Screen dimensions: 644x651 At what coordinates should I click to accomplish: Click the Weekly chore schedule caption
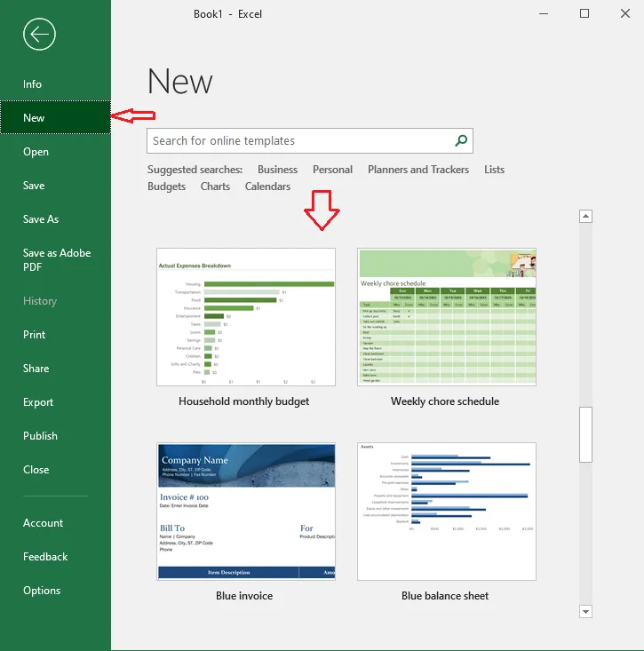445,401
